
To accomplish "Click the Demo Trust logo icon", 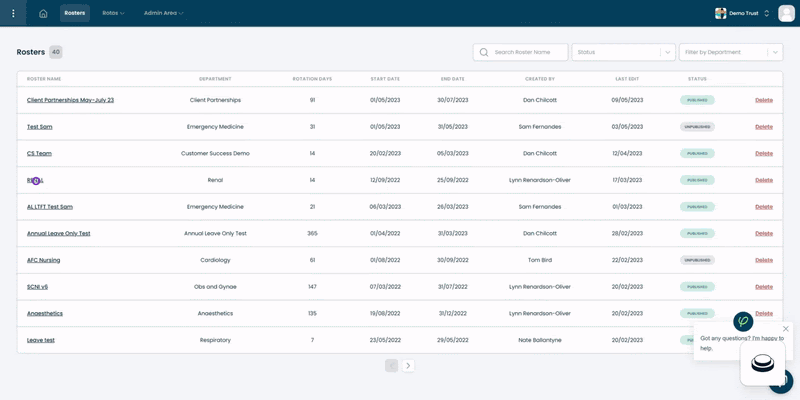I will coord(720,13).
